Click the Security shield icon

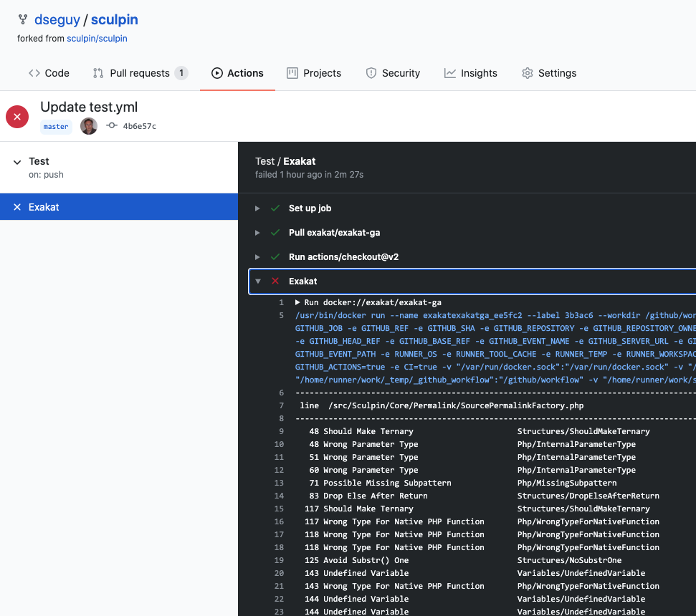click(371, 73)
